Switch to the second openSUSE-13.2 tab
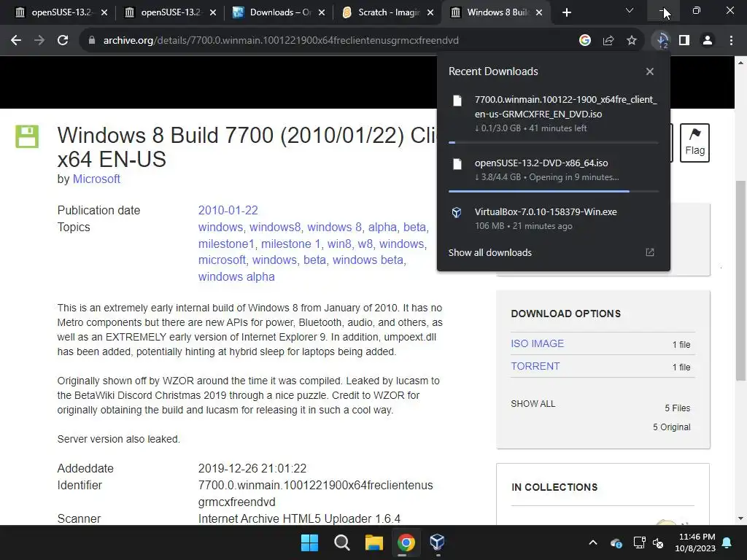 pos(171,12)
